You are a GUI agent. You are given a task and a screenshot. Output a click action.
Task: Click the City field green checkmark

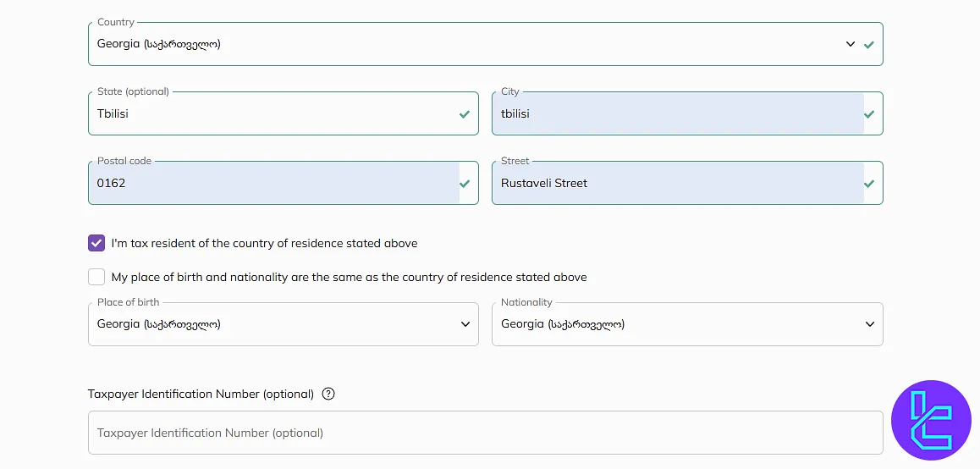point(869,113)
